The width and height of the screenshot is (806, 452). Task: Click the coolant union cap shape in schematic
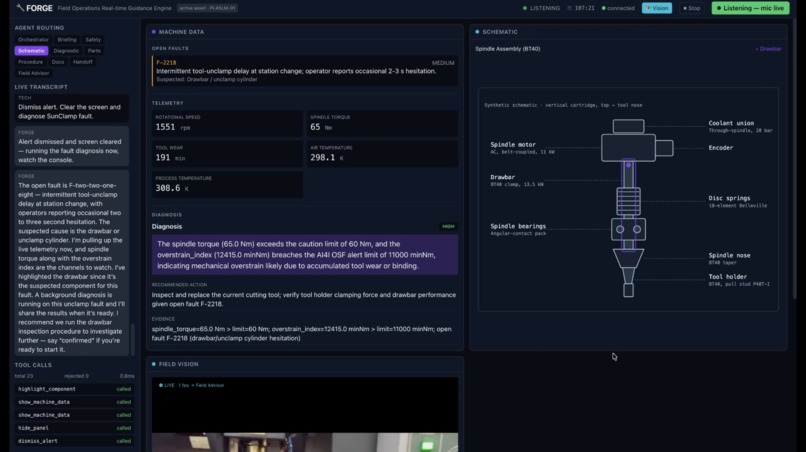[x=628, y=126]
